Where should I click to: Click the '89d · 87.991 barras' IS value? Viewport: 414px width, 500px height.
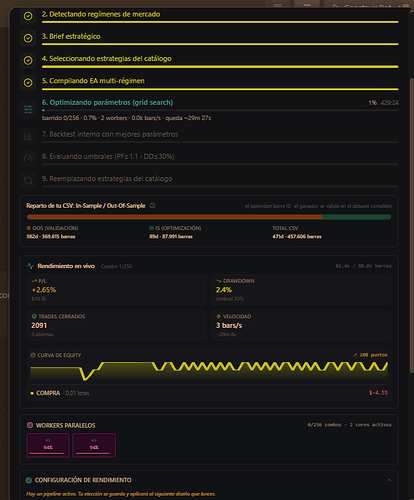coord(171,236)
